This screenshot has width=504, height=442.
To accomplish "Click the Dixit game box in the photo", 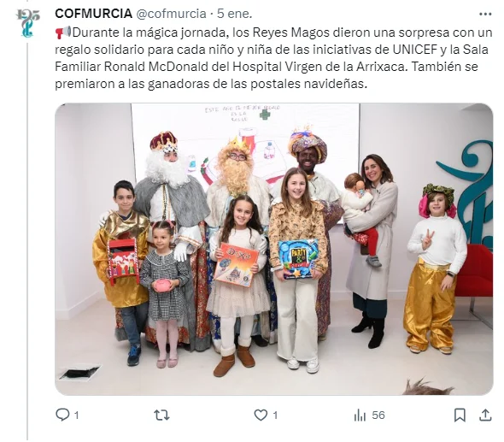I will pyautogui.click(x=237, y=264).
